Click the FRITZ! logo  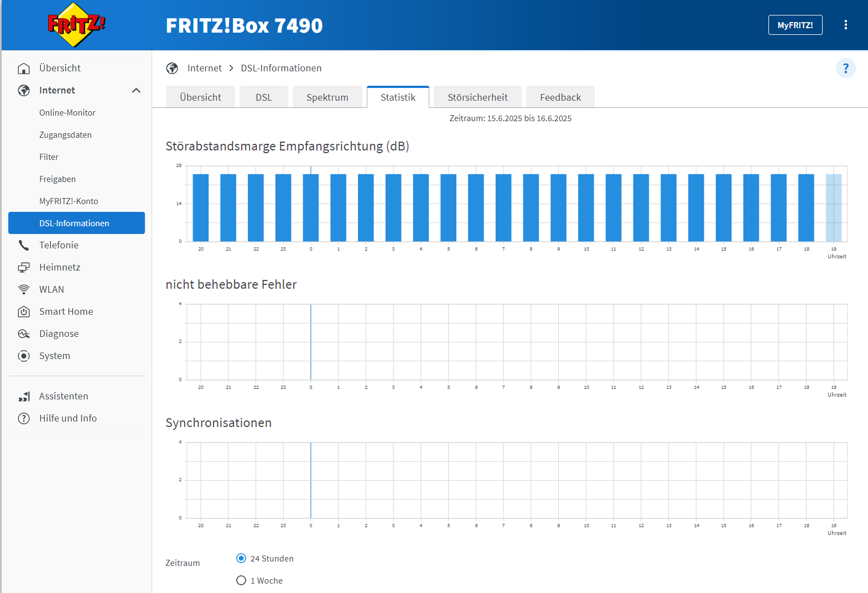click(x=76, y=25)
